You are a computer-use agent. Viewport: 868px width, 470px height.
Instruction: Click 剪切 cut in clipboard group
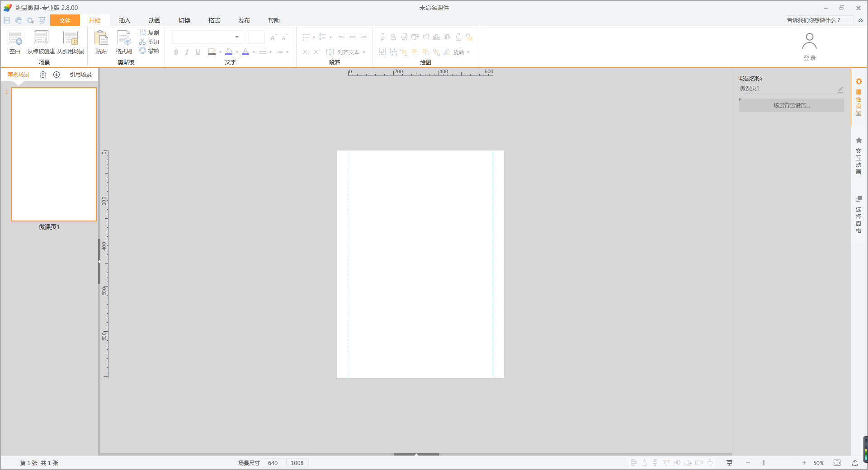point(149,42)
